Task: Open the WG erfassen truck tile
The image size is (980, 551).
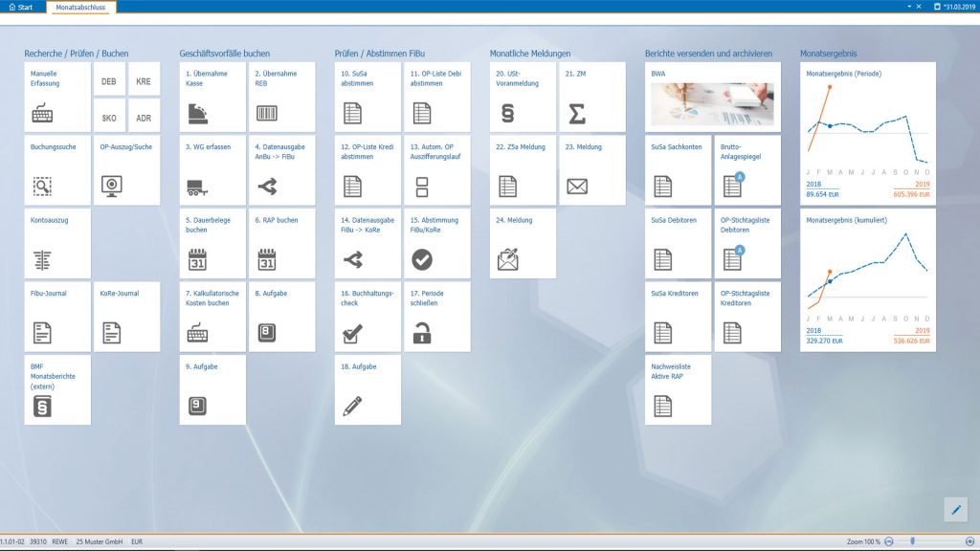Action: coord(212,170)
